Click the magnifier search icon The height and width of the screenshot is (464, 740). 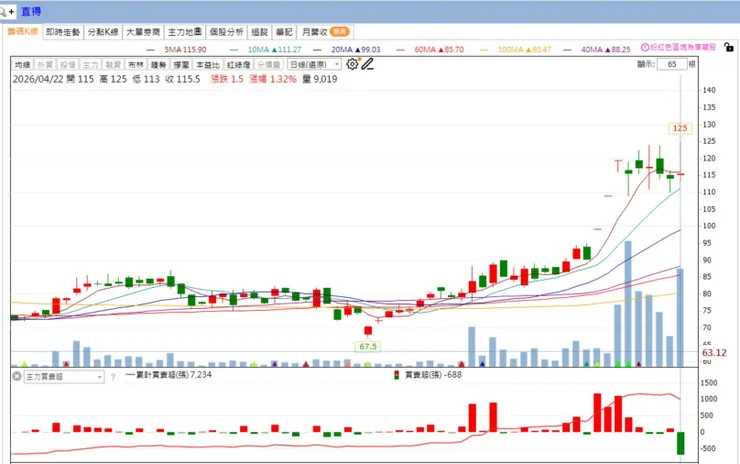2,12
